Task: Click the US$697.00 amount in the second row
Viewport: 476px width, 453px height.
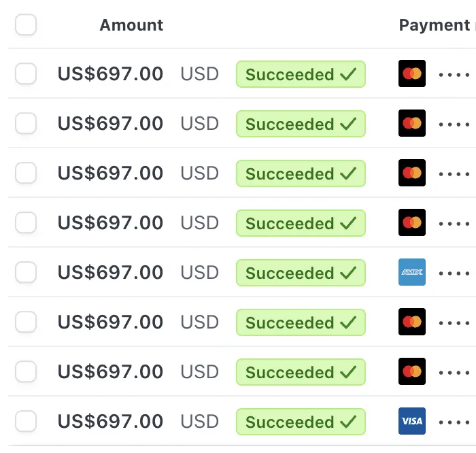Action: 110,123
